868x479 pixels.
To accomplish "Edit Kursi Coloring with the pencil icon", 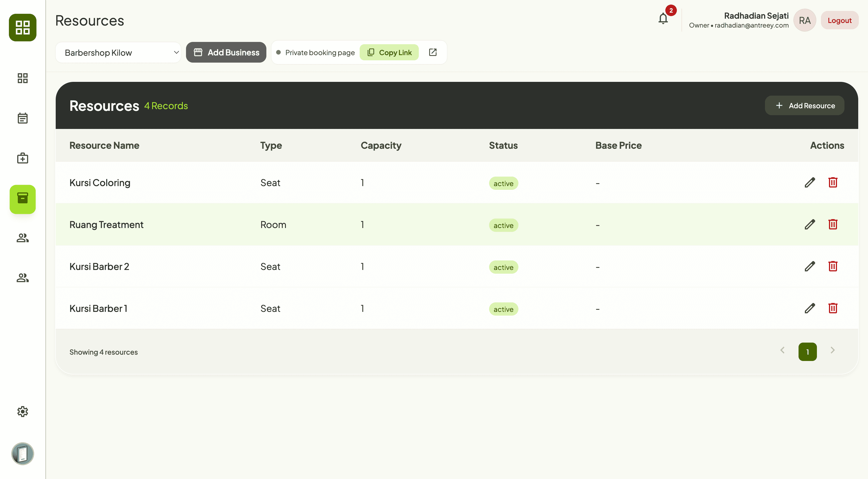I will coord(810,182).
